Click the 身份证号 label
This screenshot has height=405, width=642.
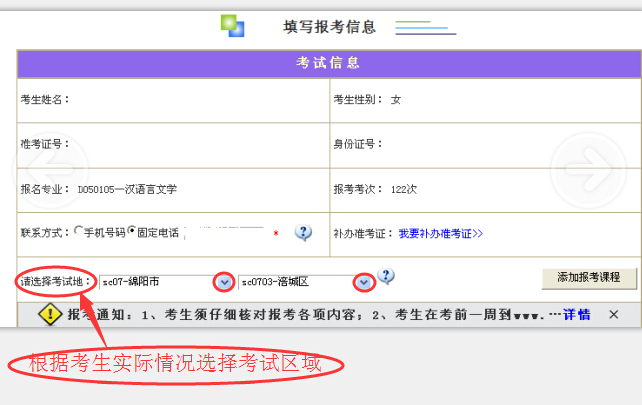tap(358, 144)
